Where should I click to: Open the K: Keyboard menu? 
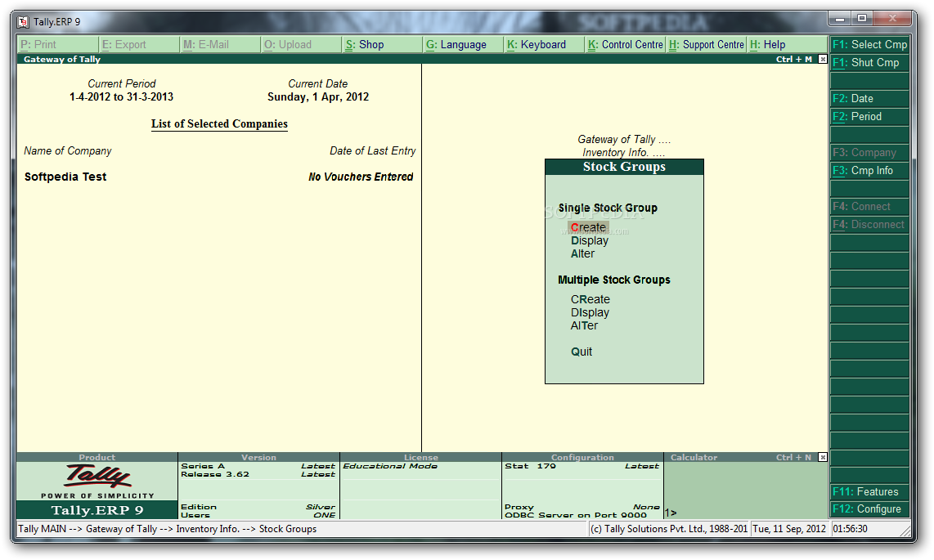pyautogui.click(x=545, y=45)
